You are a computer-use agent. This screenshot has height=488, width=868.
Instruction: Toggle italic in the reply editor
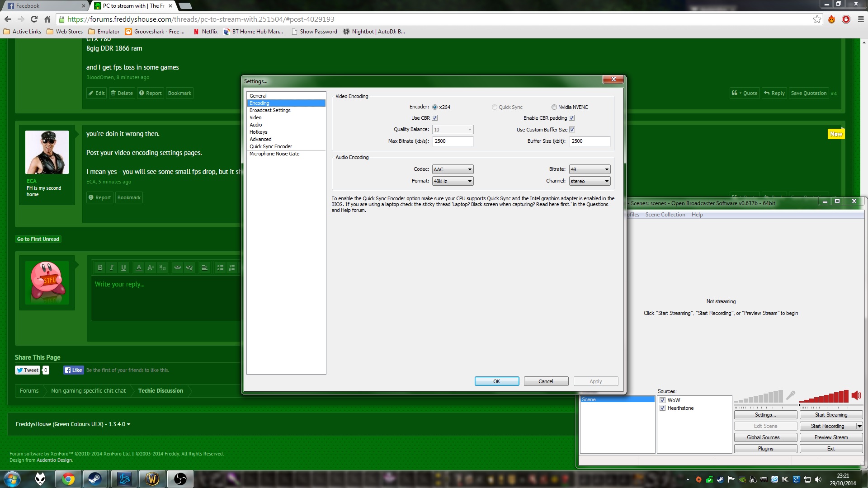pyautogui.click(x=112, y=267)
